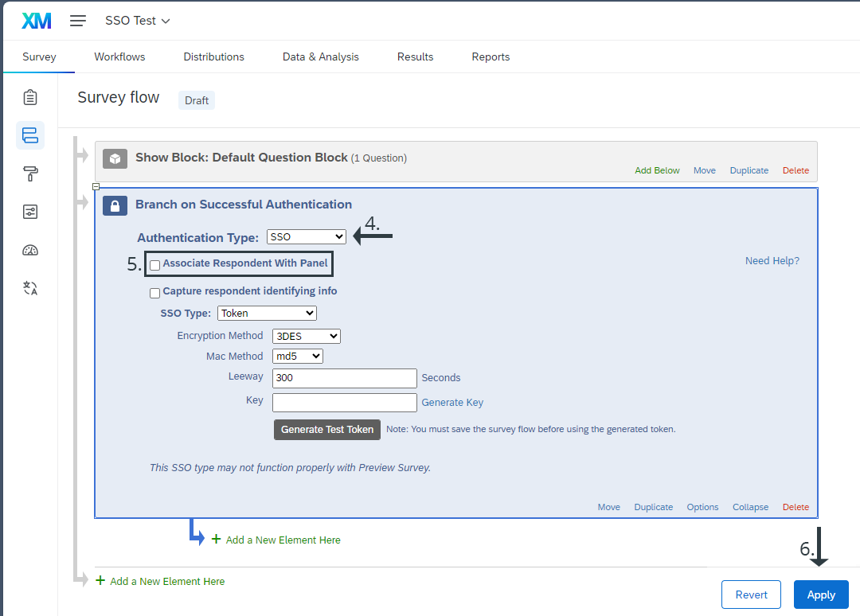This screenshot has height=616, width=860.
Task: Open the Translations icon in sidebar
Action: [30, 288]
